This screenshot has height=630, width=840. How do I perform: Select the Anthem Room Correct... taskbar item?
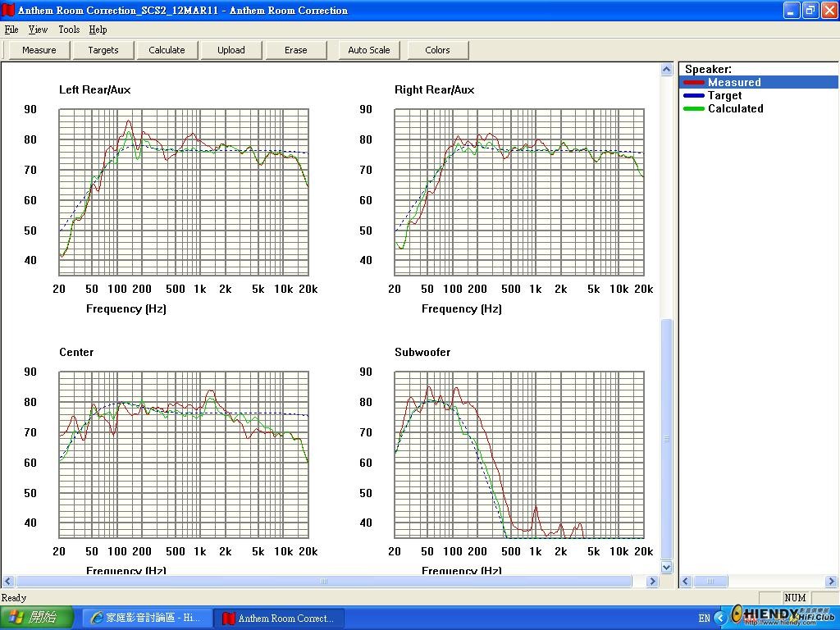pyautogui.click(x=279, y=618)
